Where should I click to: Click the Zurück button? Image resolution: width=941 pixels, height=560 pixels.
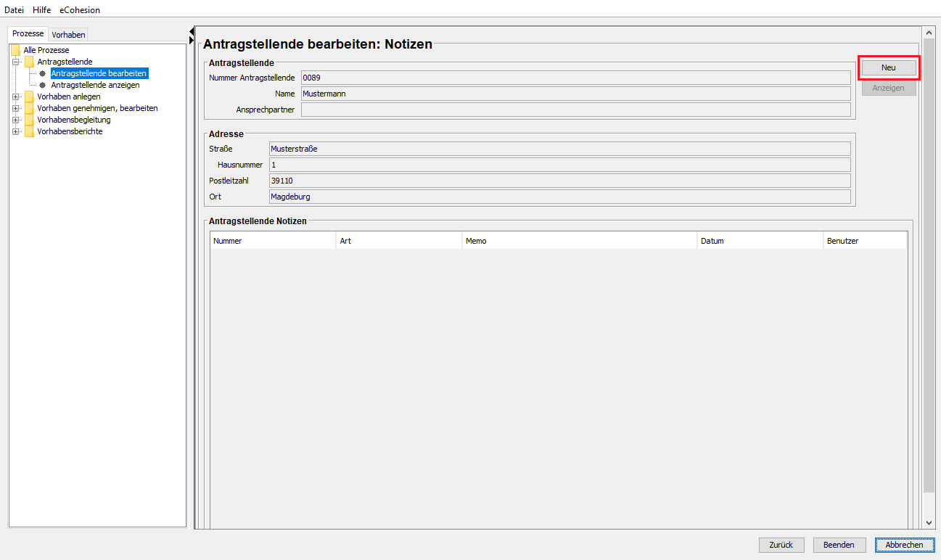pyautogui.click(x=781, y=545)
